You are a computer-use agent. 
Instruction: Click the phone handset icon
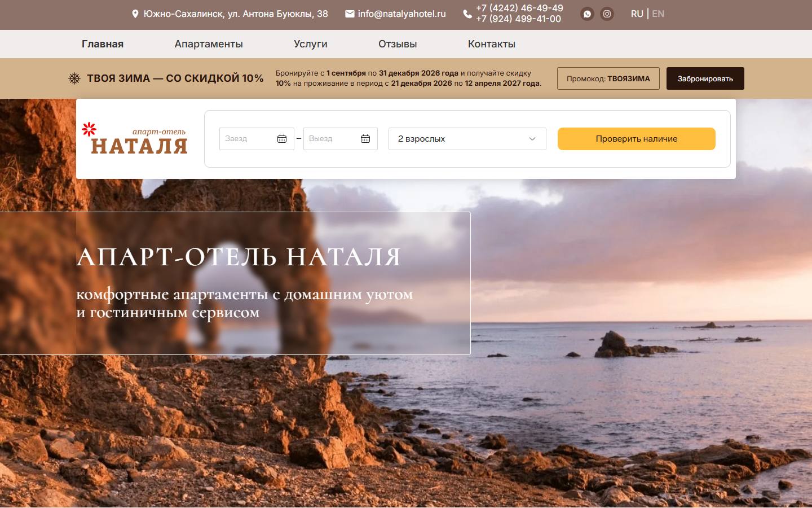coord(467,14)
